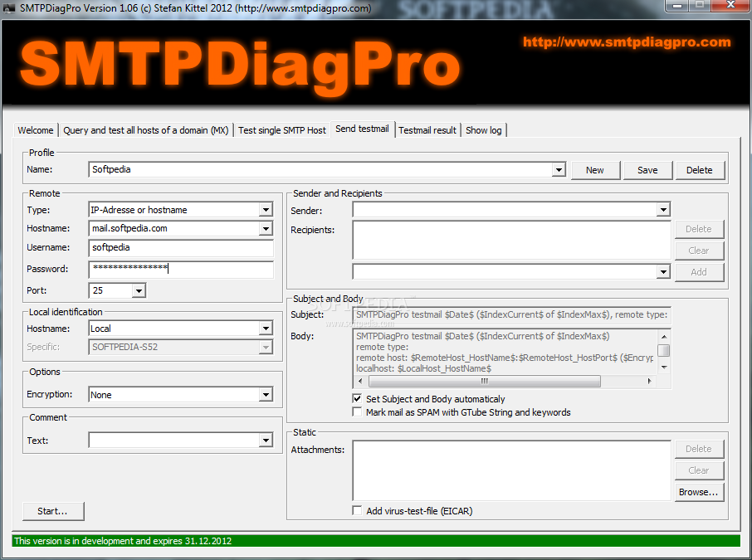Click the Clear recipients button

[699, 251]
